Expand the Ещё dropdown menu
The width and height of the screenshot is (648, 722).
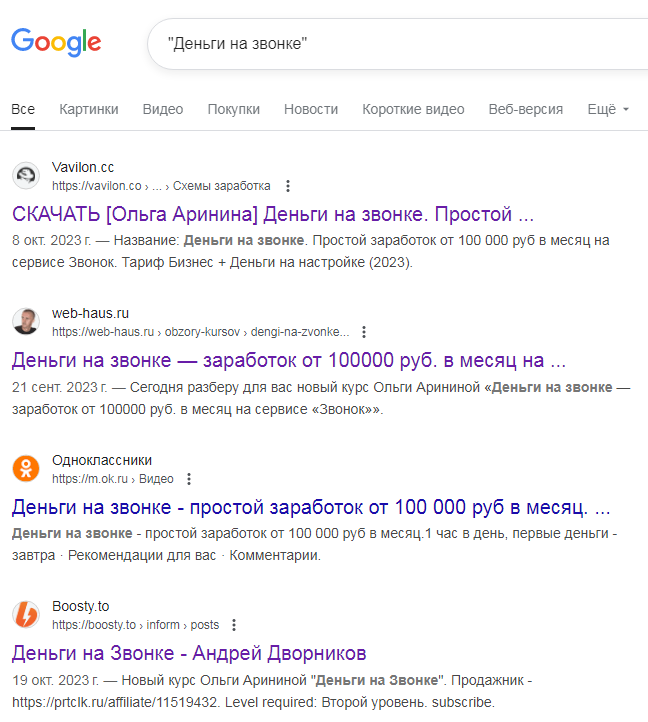pos(608,109)
